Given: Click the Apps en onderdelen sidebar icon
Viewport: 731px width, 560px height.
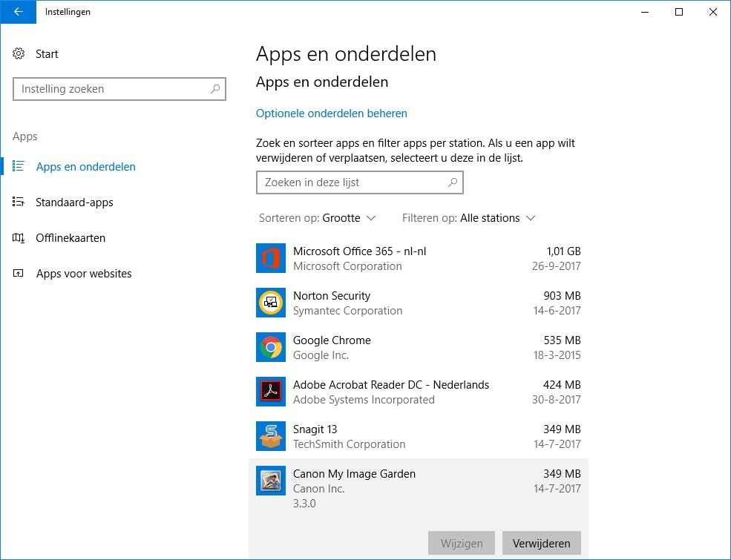Looking at the screenshot, I should 18,166.
